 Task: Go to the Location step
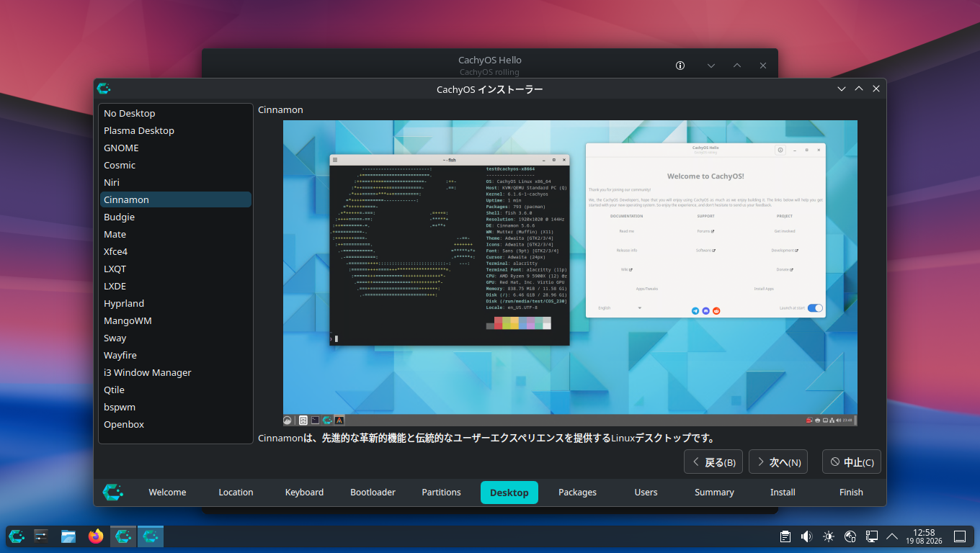point(236,493)
